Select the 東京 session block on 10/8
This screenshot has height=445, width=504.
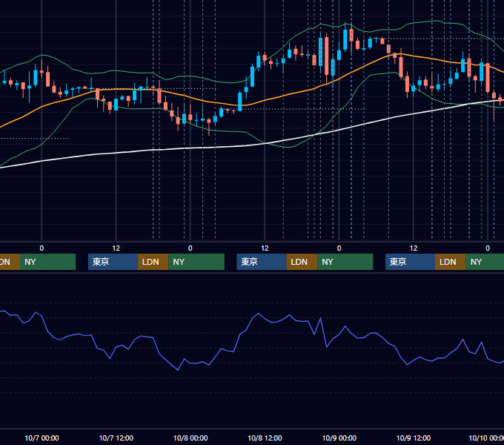tap(262, 262)
